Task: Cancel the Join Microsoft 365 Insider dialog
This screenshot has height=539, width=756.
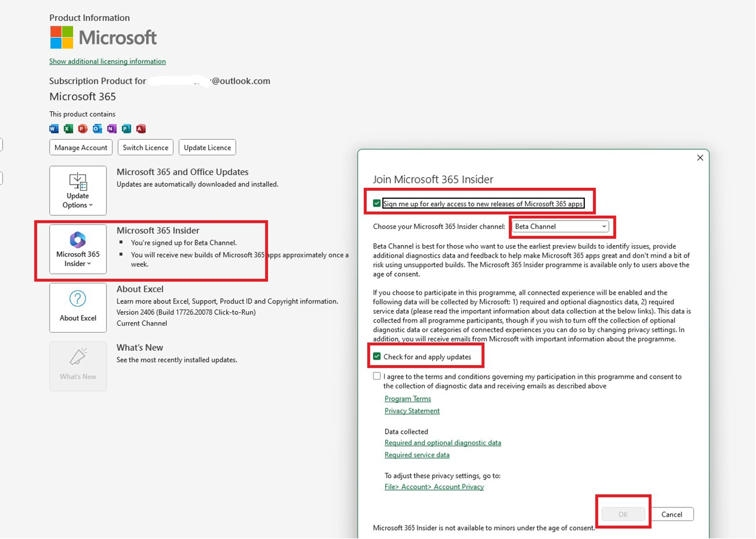Action: [672, 514]
